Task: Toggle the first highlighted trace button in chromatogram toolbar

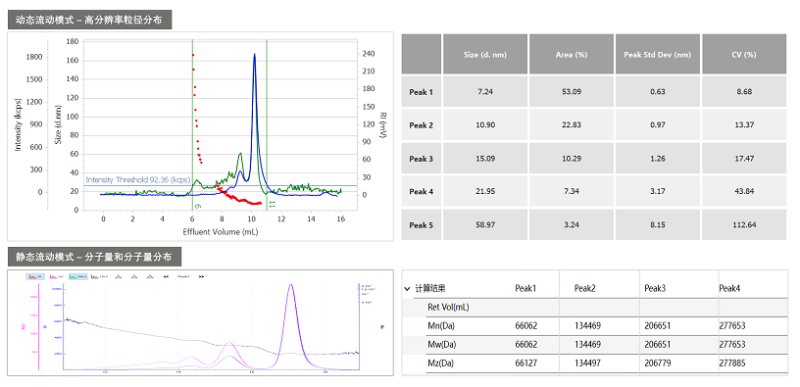Action: pos(36,276)
